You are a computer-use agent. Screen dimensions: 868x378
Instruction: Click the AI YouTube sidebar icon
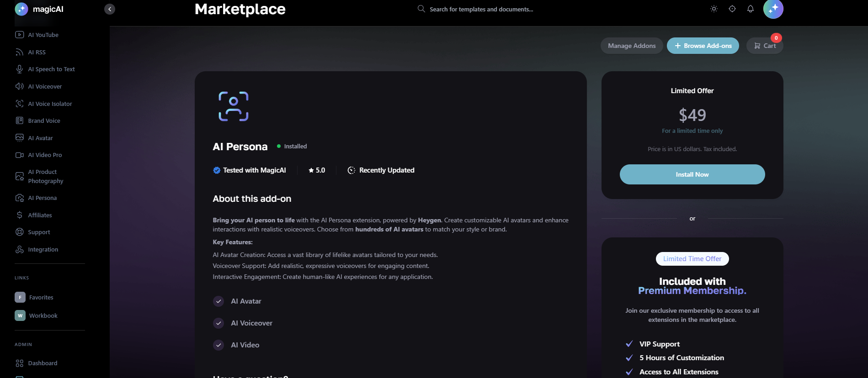pyautogui.click(x=19, y=35)
